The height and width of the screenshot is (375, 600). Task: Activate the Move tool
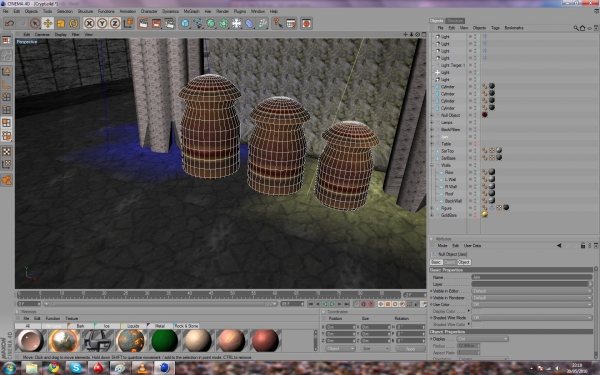(x=48, y=23)
